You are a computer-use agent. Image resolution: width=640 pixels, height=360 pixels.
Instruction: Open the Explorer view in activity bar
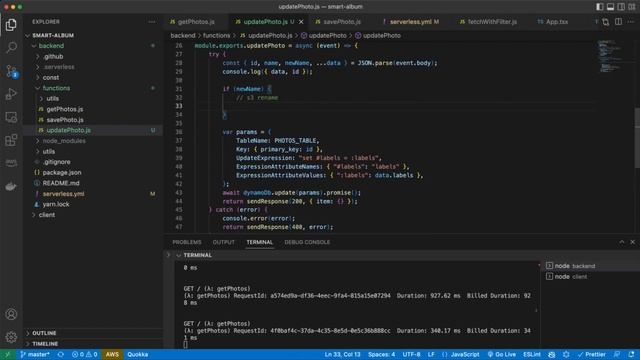(11, 25)
